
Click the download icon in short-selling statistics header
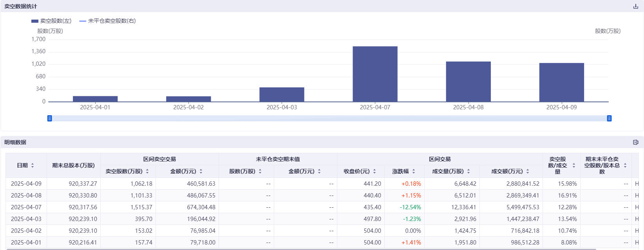coord(635,6)
